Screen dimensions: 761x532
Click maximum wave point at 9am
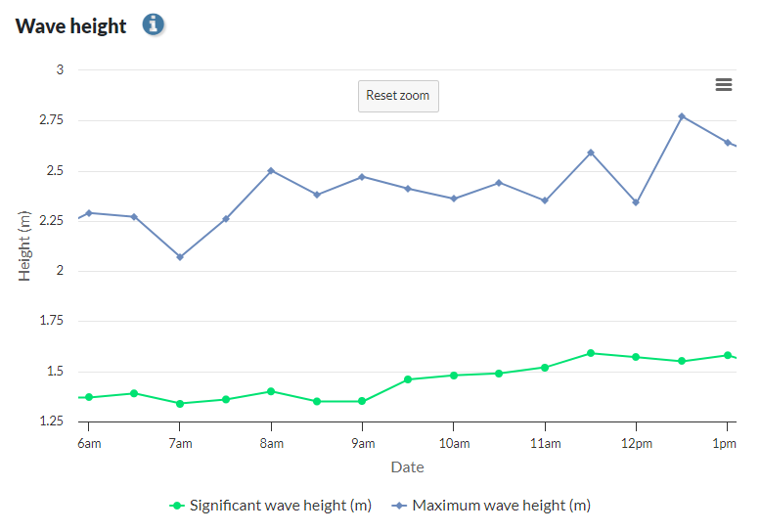click(362, 177)
